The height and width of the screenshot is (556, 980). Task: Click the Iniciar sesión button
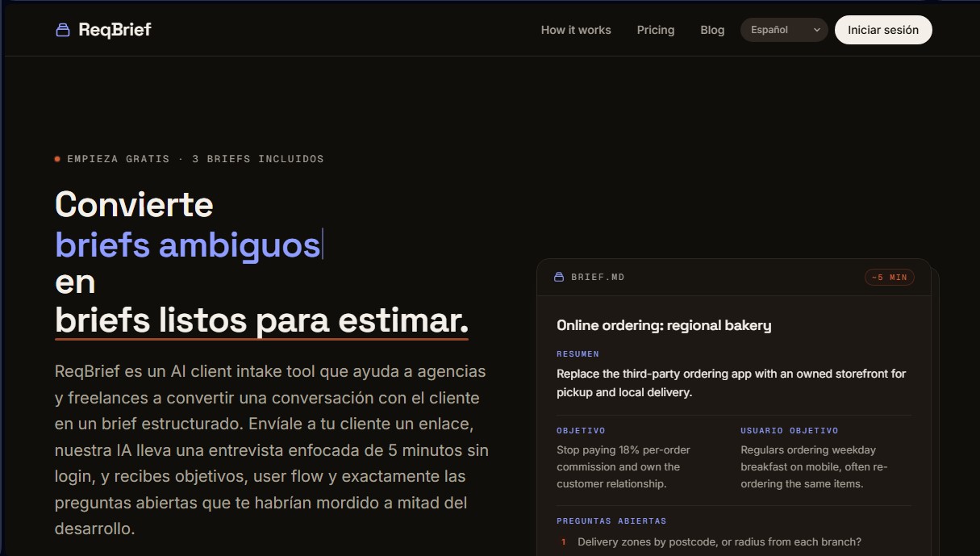coord(883,30)
